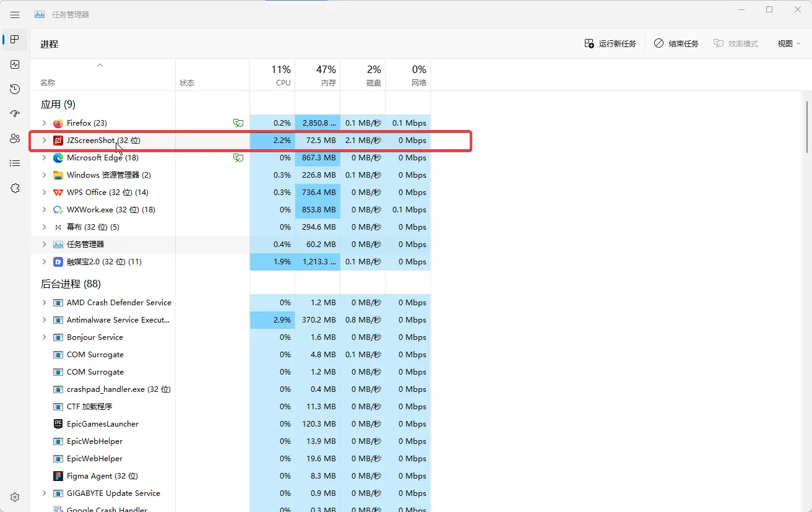Select the first COM Surrogate 4.8 MB row
Screen dimensions: 812x512
231,355
